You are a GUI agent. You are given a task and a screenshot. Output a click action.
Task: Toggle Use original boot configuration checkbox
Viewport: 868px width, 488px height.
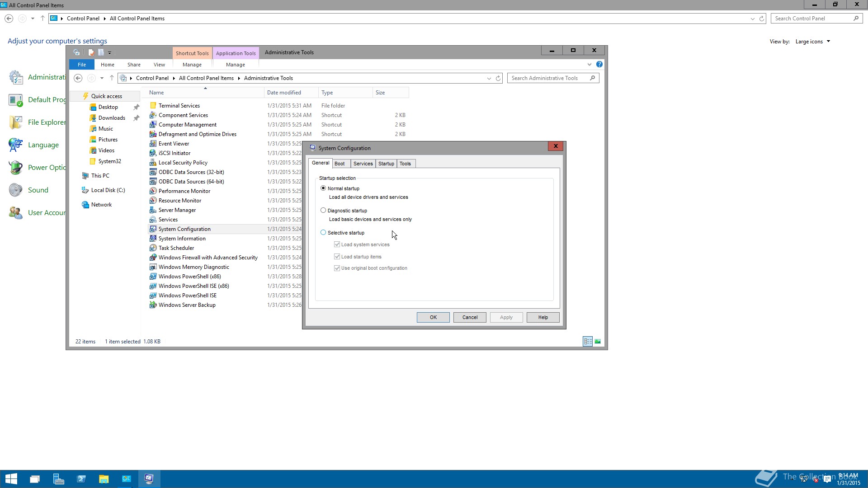(x=337, y=268)
